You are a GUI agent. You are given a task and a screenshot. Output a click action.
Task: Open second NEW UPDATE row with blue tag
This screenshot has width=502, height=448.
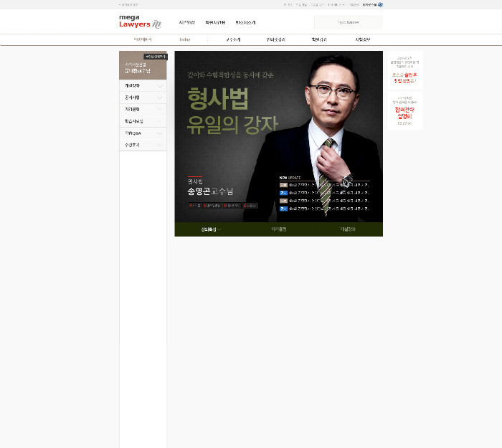tap(324, 193)
